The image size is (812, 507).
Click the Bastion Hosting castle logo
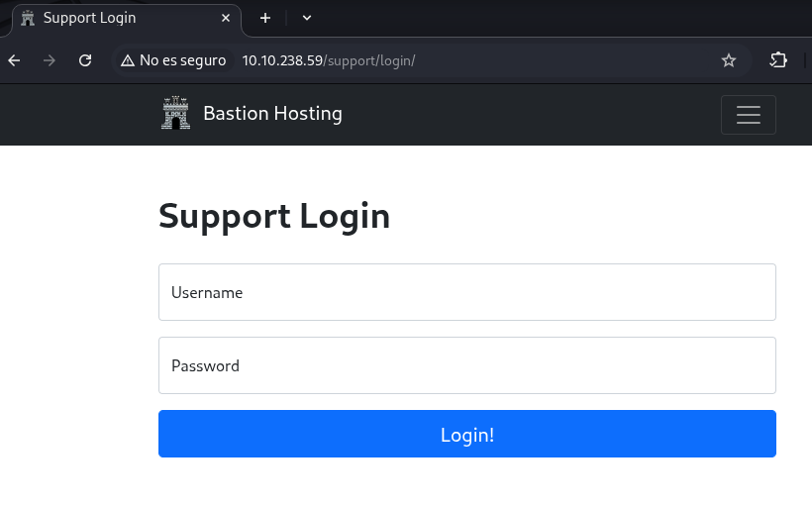pos(175,112)
